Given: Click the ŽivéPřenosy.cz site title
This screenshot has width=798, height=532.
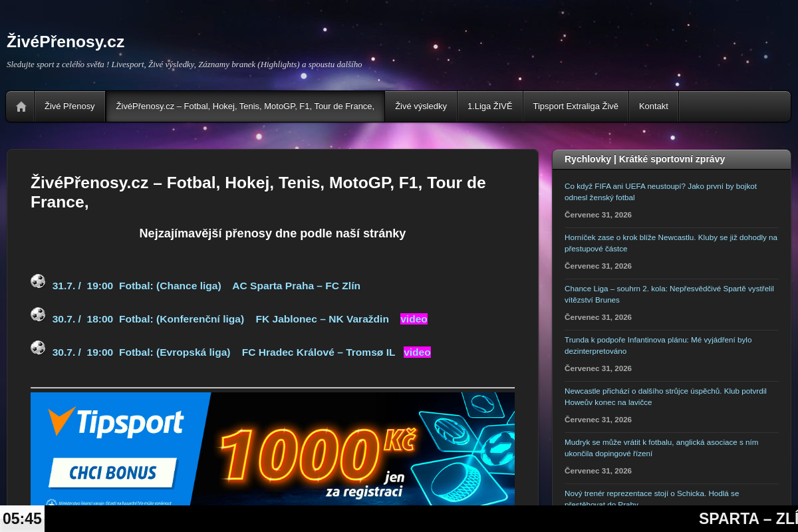Looking at the screenshot, I should 66,41.
